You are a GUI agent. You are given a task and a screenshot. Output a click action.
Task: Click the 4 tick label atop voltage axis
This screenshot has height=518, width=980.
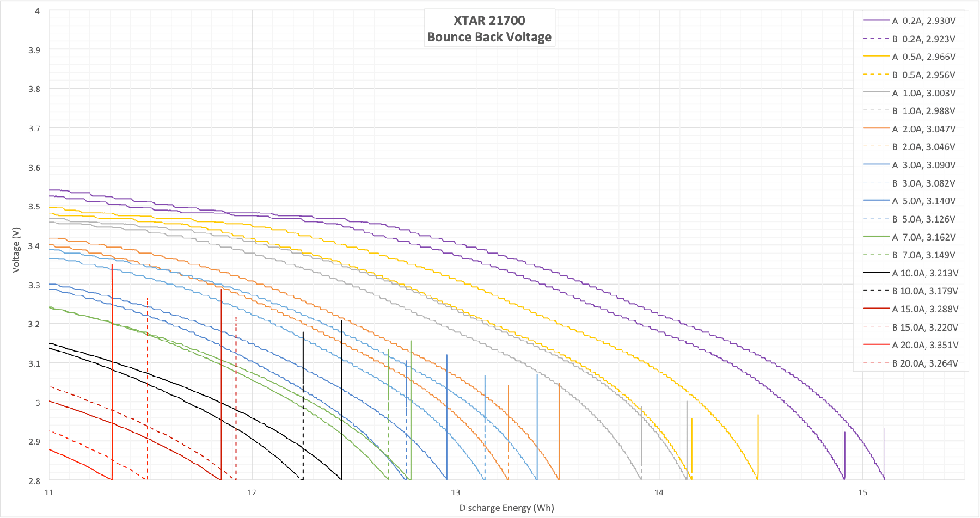click(37, 10)
